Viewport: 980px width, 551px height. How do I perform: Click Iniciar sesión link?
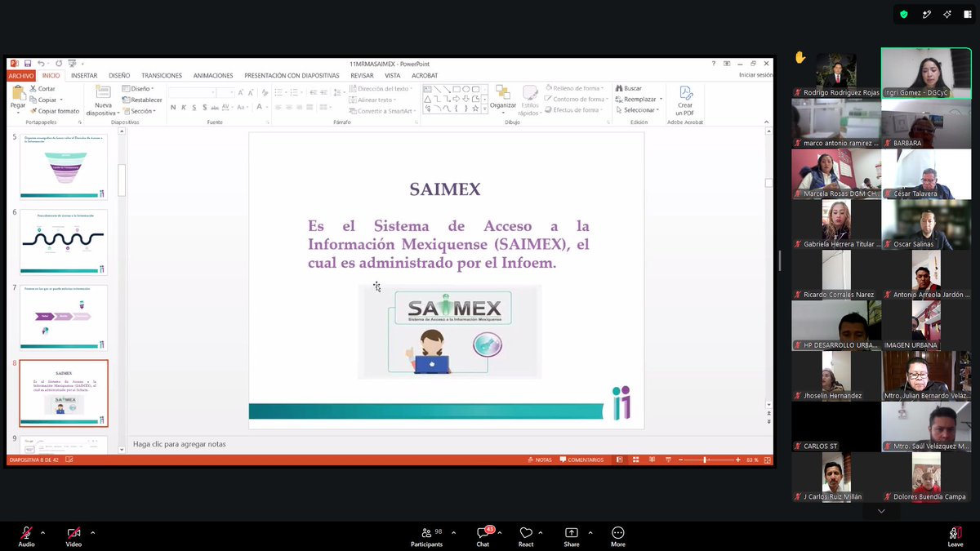[x=755, y=75]
